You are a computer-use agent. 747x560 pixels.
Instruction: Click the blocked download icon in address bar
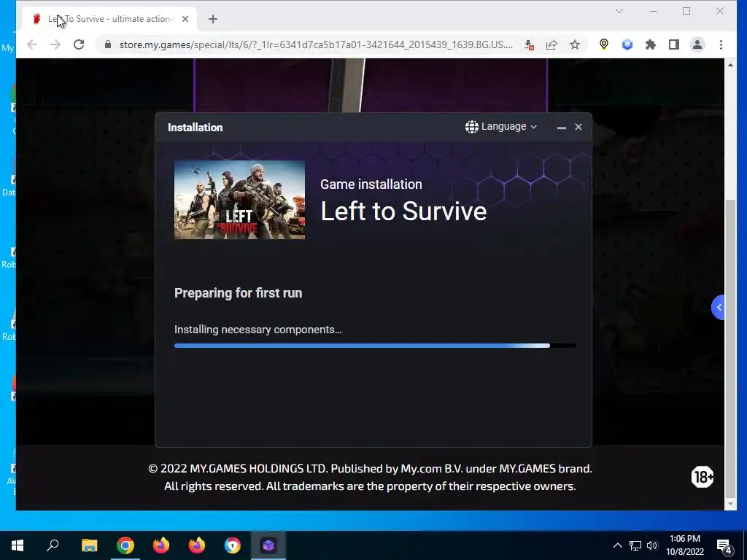point(529,44)
